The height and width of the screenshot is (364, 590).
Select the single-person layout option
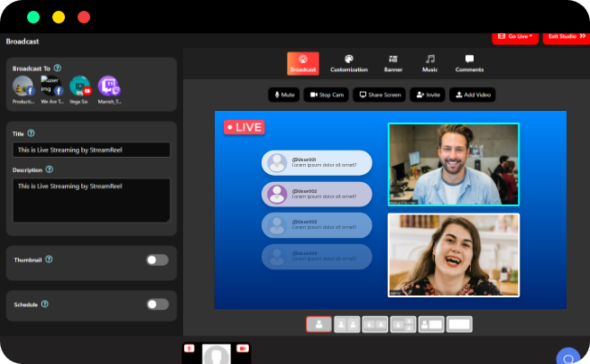pos(318,324)
